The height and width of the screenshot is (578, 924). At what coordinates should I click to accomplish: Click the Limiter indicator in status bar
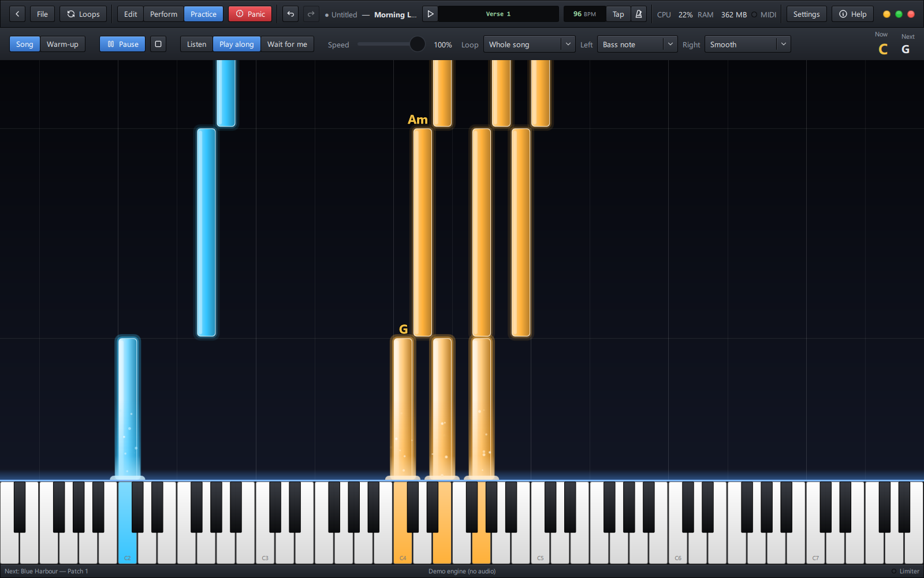coord(905,571)
